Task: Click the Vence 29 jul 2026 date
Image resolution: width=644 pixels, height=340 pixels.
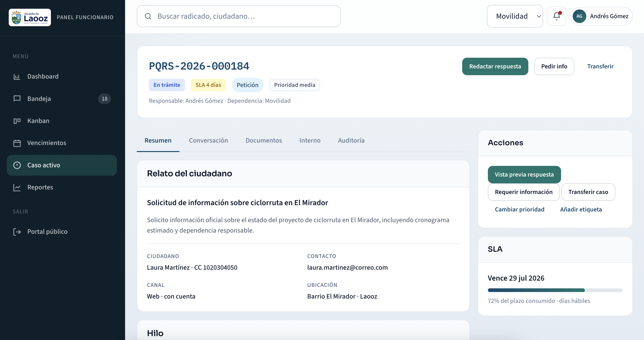Action: point(516,278)
